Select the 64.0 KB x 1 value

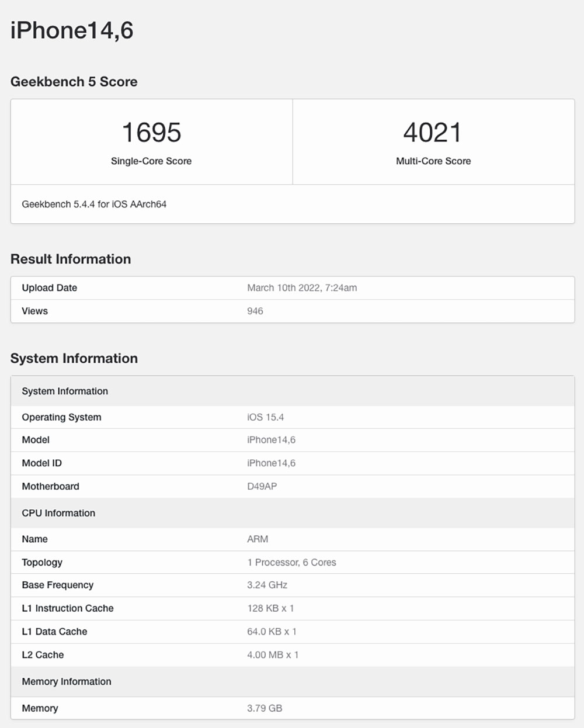(272, 632)
